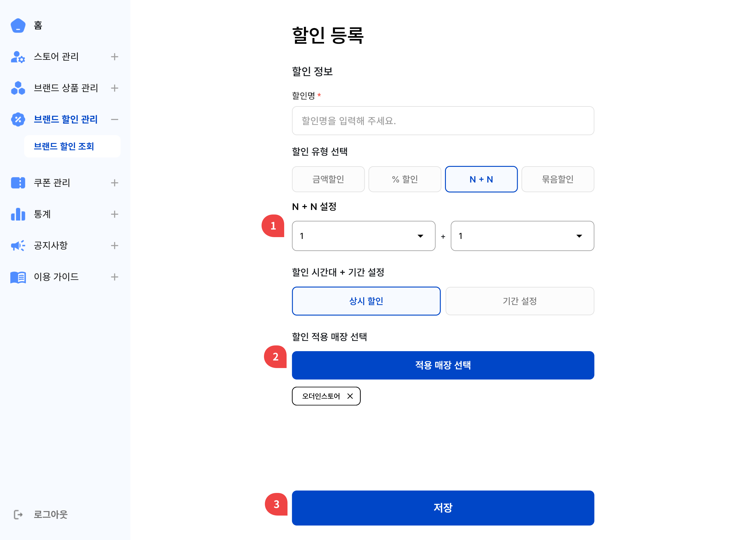The width and height of the screenshot is (756, 540).
Task: Click 로그아웃 text link
Action: 51,515
